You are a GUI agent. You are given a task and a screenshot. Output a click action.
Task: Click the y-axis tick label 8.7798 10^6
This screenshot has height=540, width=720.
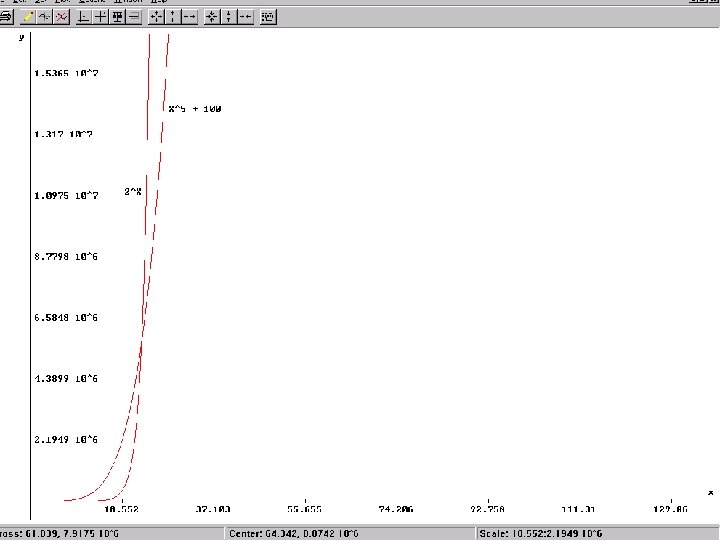(66, 257)
